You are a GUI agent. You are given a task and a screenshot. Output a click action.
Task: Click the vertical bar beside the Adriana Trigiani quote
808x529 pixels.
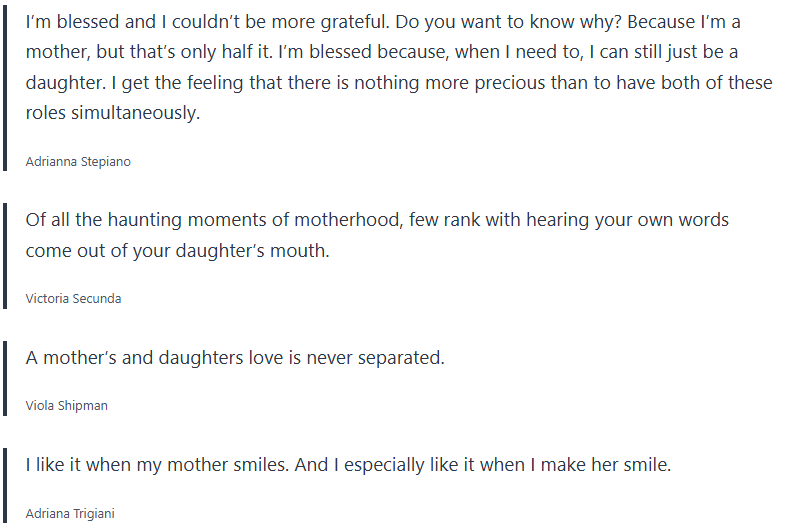6,484
